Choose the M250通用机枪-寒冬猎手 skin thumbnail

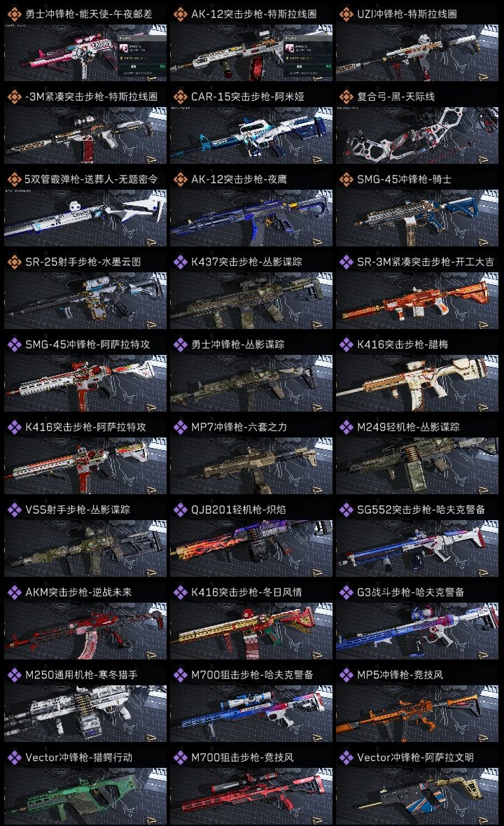(x=85, y=713)
